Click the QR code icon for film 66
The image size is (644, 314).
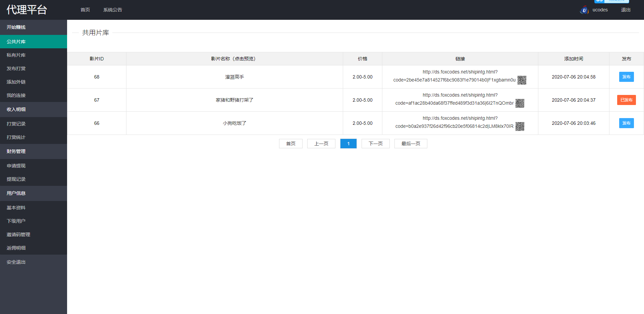pyautogui.click(x=520, y=126)
